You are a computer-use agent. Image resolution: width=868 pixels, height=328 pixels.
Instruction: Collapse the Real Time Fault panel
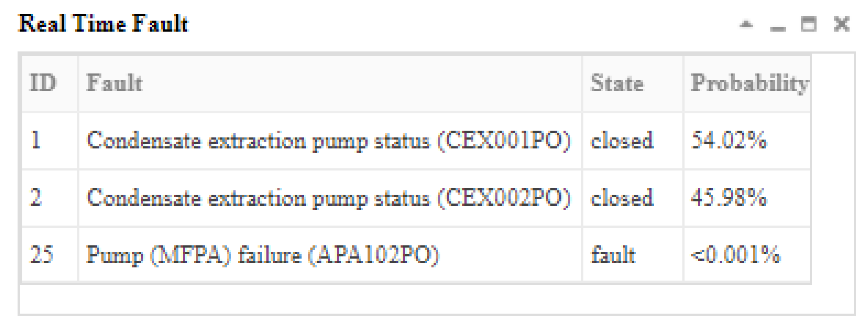pyautogui.click(x=746, y=24)
